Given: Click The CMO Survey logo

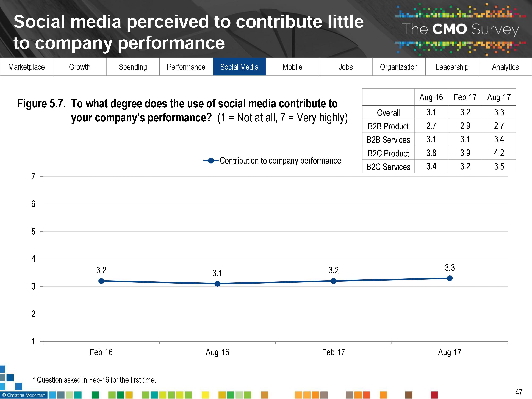Looking at the screenshot, I should (460, 29).
